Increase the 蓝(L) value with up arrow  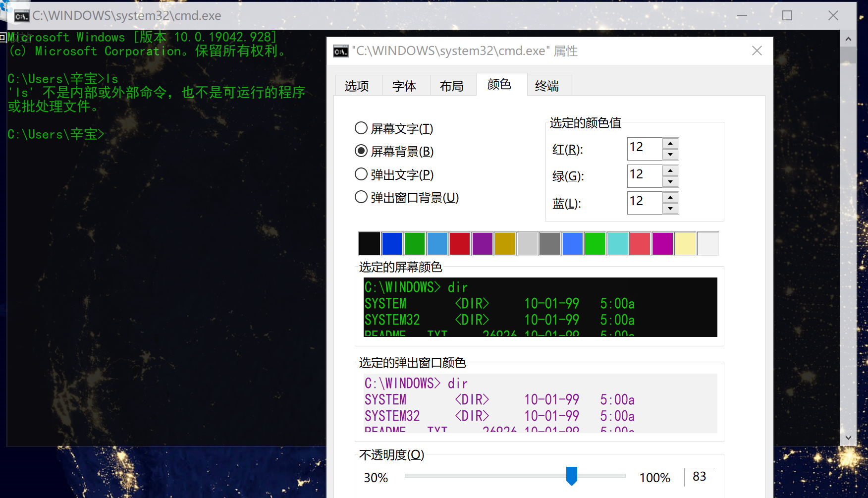[670, 197]
